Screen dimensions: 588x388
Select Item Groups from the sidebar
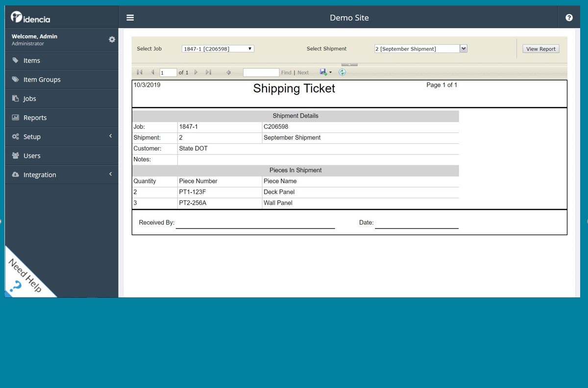click(42, 79)
